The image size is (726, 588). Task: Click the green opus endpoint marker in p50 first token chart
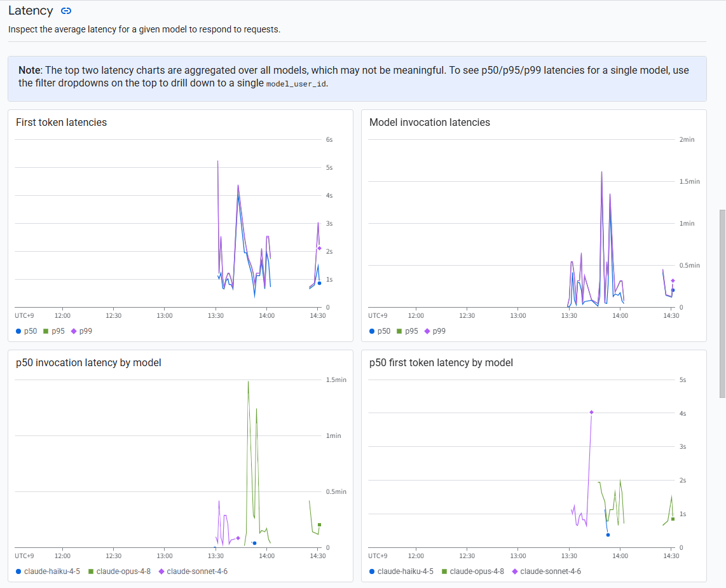coord(673,519)
